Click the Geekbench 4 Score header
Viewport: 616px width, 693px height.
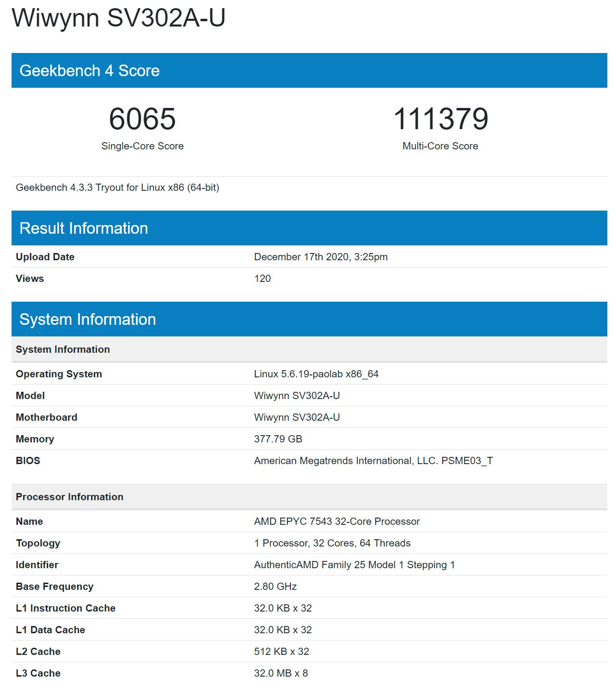tap(309, 70)
